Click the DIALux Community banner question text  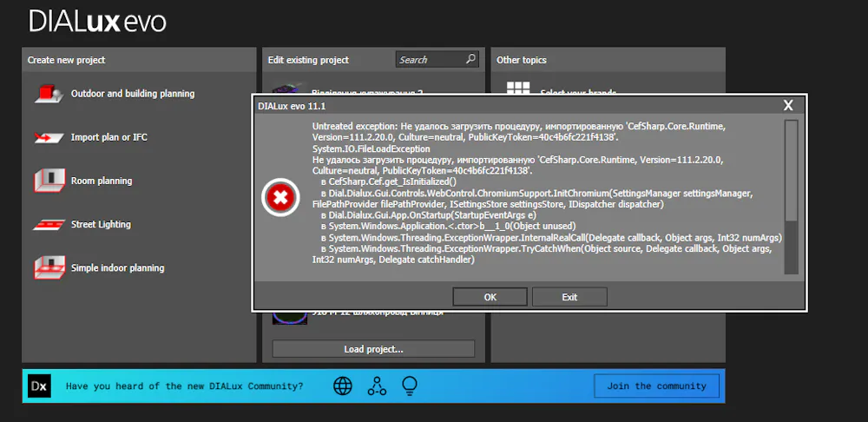pyautogui.click(x=184, y=386)
